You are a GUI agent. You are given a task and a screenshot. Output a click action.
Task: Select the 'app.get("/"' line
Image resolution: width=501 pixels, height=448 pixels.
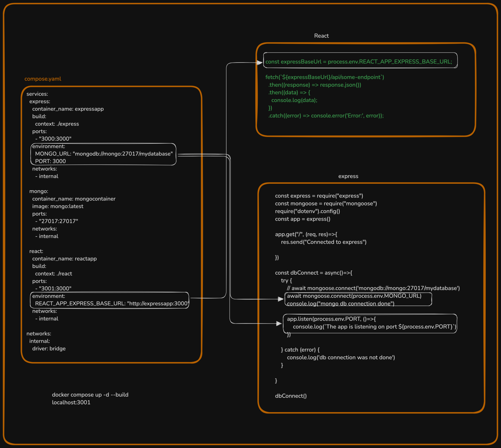pos(306,234)
